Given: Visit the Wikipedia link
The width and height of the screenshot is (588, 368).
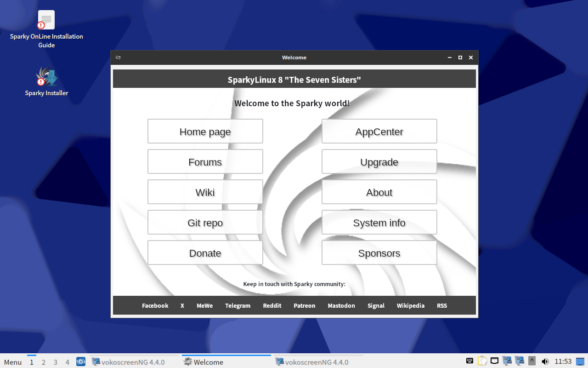Looking at the screenshot, I should point(411,305).
